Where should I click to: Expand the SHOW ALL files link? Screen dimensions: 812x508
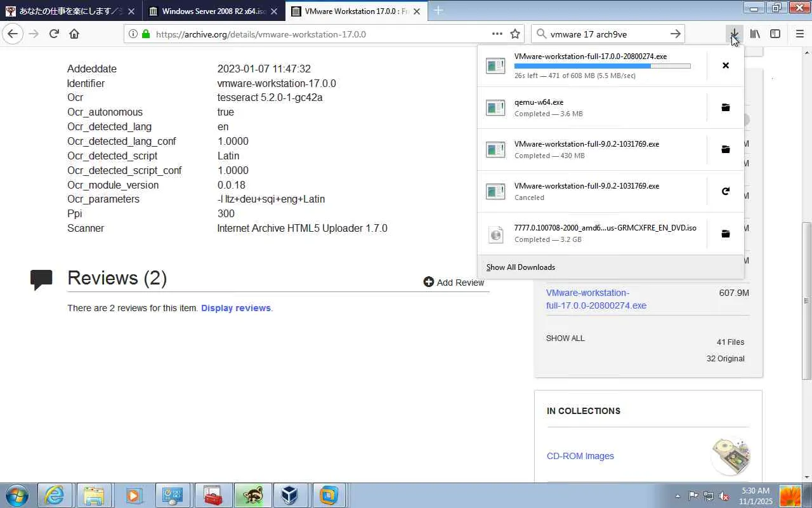[x=565, y=338]
